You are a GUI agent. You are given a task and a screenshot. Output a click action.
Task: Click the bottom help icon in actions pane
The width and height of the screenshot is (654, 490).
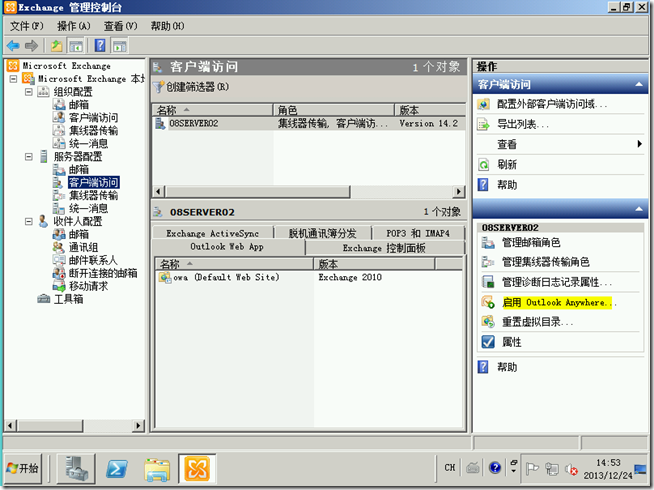pos(483,367)
